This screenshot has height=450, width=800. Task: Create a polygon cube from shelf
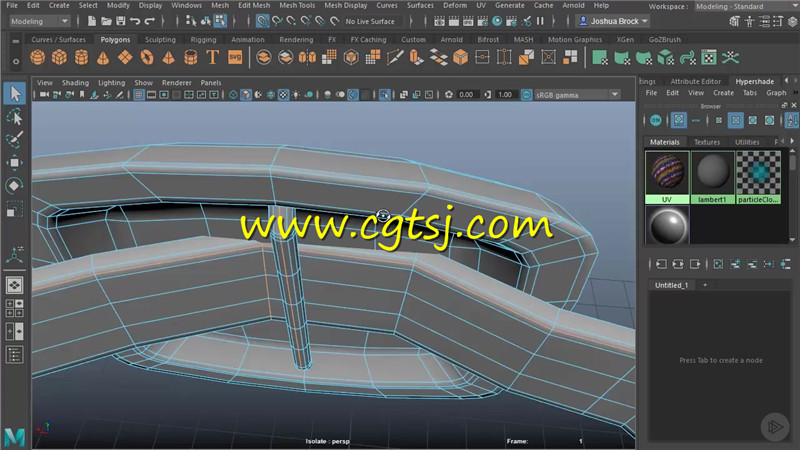click(x=59, y=58)
